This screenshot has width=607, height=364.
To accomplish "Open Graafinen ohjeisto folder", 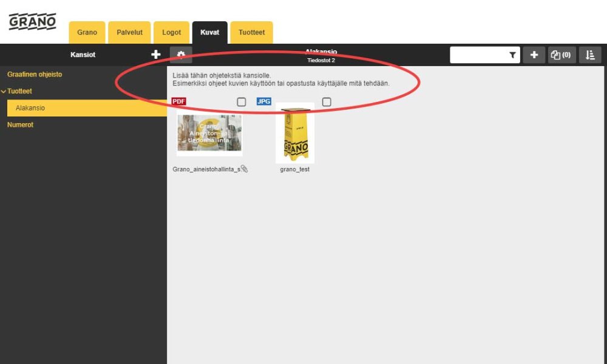I will click(35, 74).
